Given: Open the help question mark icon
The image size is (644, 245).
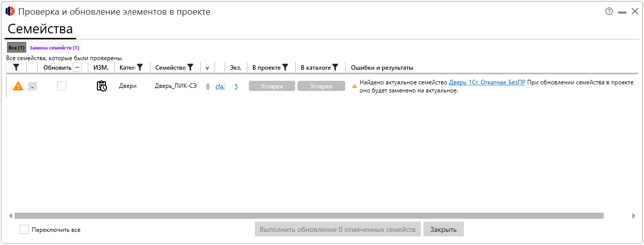Looking at the screenshot, I should (609, 11).
